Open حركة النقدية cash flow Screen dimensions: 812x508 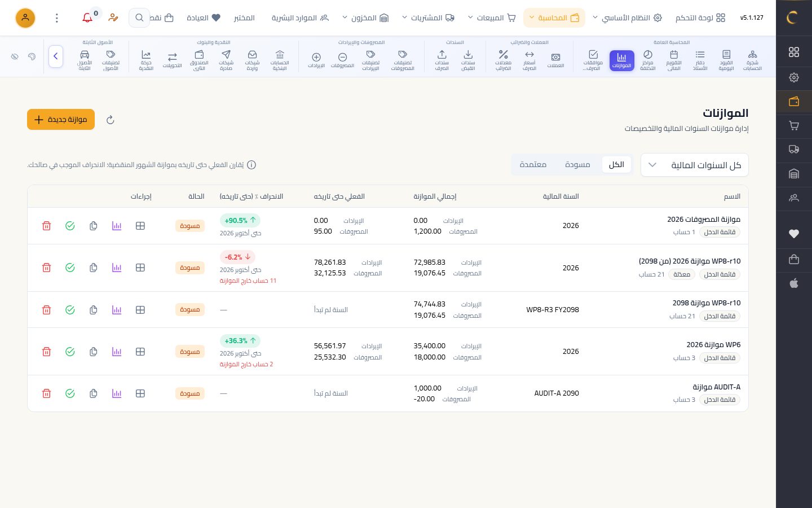(x=146, y=60)
